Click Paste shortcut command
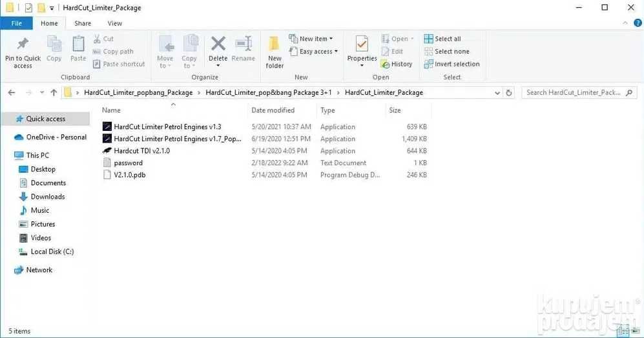Image resolution: width=644 pixels, height=338 pixels. coord(119,64)
